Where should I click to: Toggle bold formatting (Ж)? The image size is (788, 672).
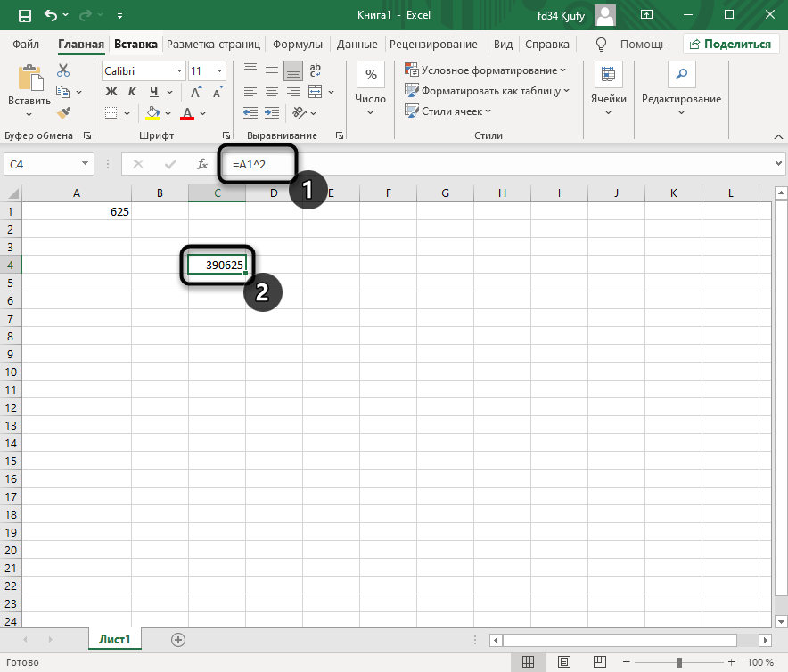click(111, 92)
